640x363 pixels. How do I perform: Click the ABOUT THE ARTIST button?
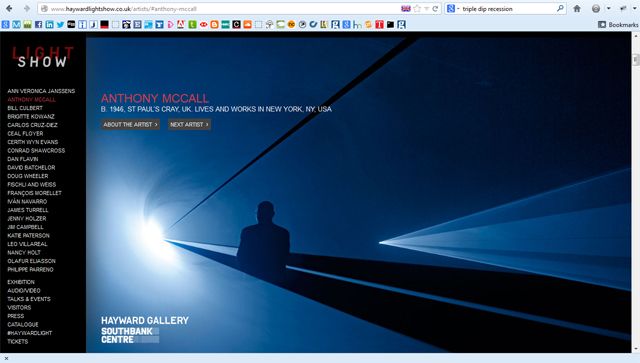(130, 125)
